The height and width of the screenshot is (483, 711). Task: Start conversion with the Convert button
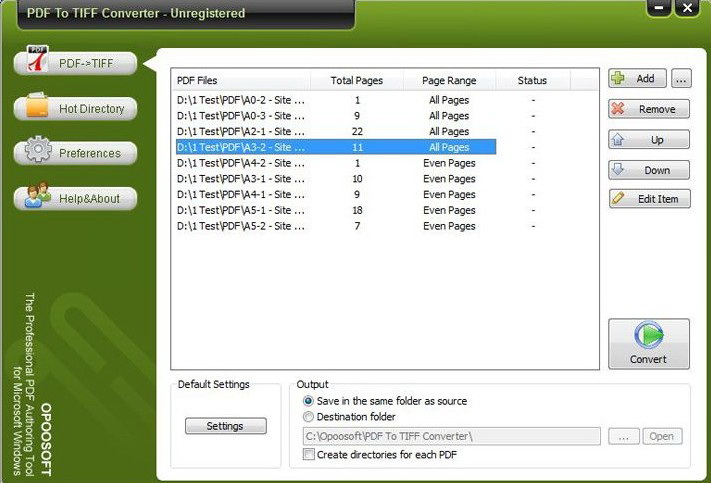tap(649, 344)
